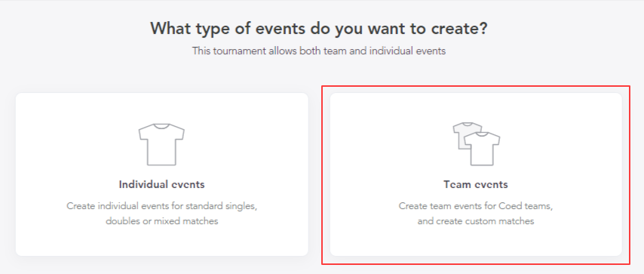Screen dimensions: 644x274
Task: Choose the Individual events card
Action: pyautogui.click(x=162, y=174)
